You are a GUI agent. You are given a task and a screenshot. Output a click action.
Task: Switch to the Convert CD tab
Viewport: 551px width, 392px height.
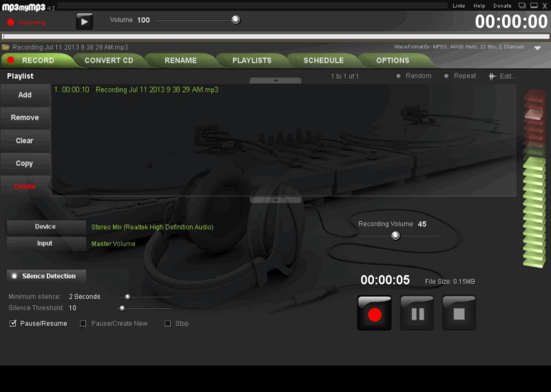pyautogui.click(x=109, y=61)
